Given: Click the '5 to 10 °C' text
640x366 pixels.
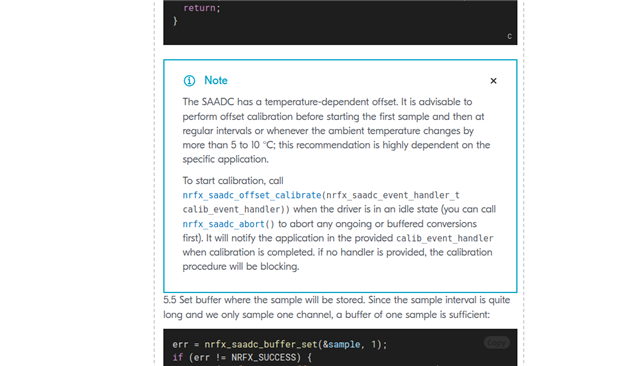Looking at the screenshot, I should (x=252, y=145).
